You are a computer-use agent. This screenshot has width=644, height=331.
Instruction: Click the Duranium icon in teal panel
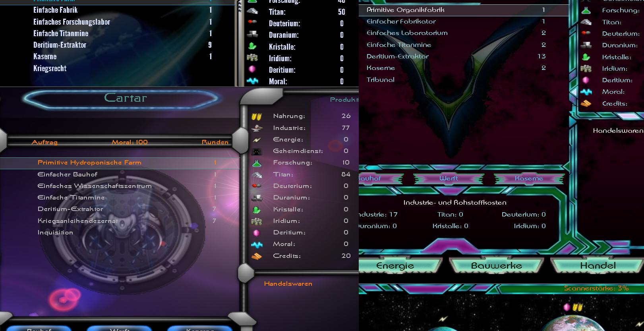(586, 45)
